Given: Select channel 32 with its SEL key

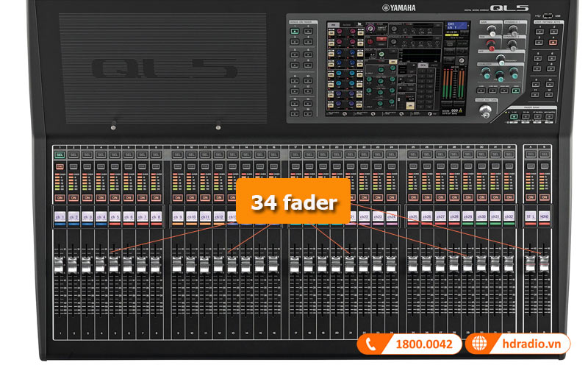Looking at the screenshot, I should tap(509, 155).
